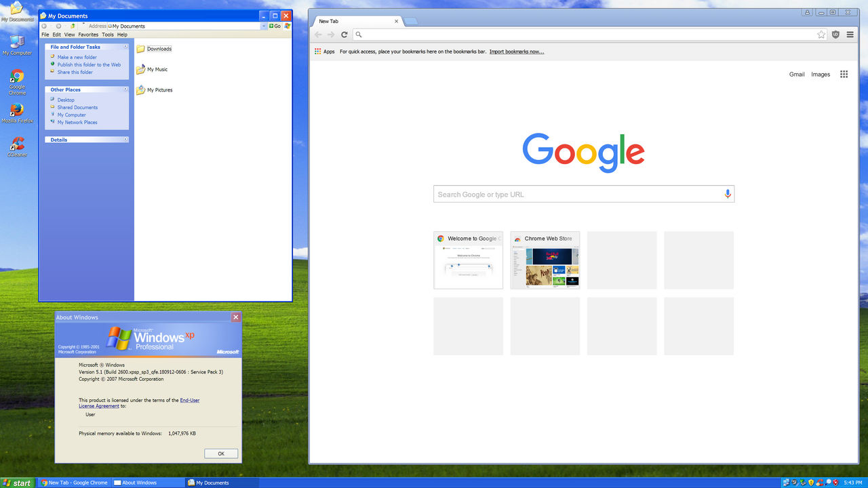Click Share this folder
Screen dimensions: 868x488
[x=75, y=73]
